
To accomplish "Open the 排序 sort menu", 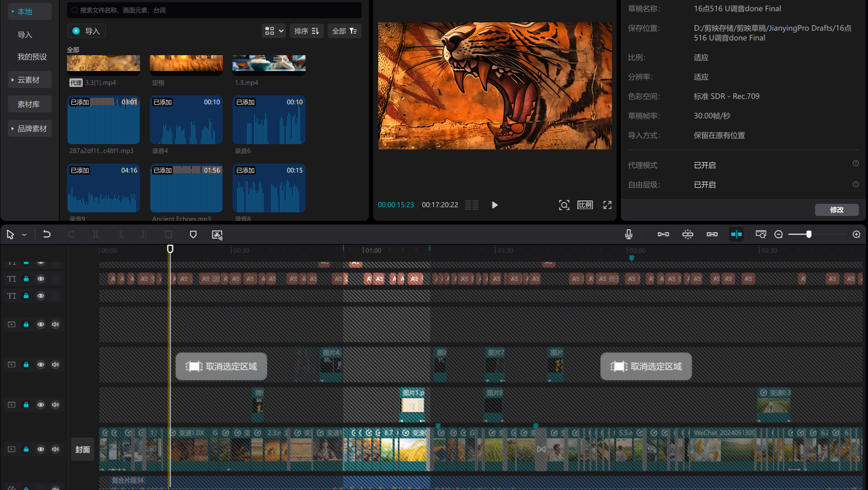I will [306, 31].
